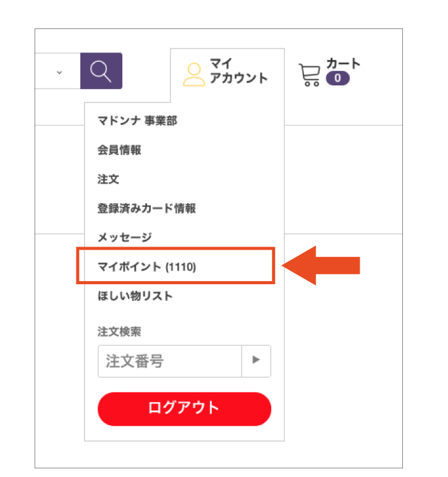Screen dimensions: 448x477
Task: Click the 注文検索 heading
Action: [119, 331]
